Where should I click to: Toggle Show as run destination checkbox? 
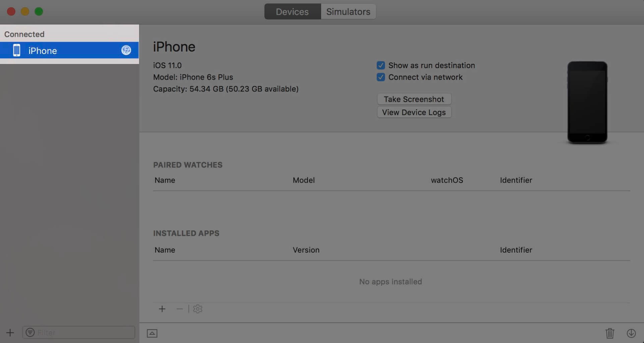tap(381, 65)
